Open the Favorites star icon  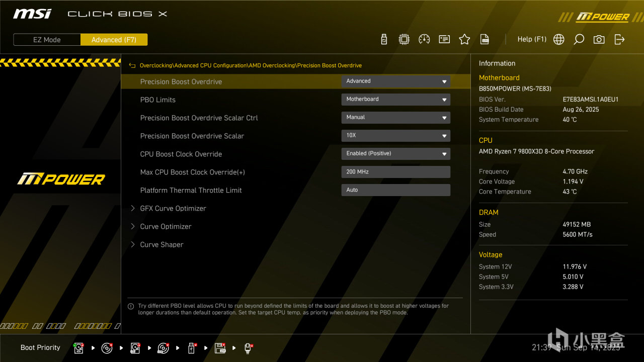click(x=464, y=39)
